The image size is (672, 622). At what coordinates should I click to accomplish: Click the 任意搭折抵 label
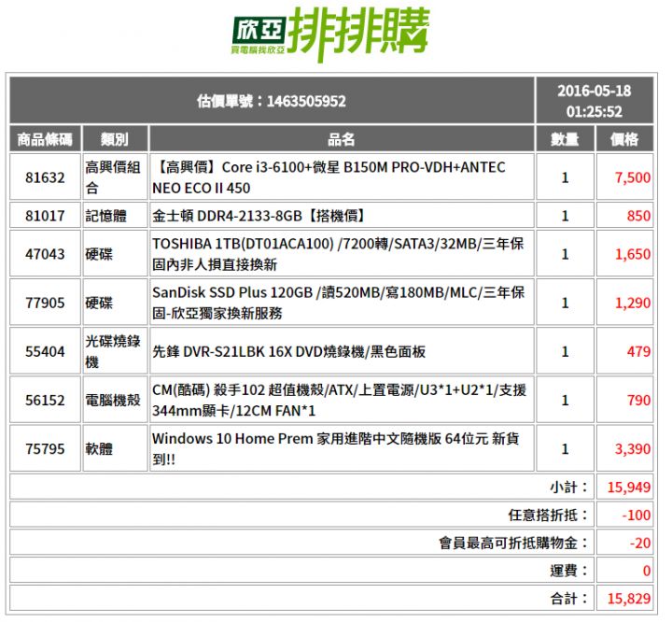click(x=548, y=515)
